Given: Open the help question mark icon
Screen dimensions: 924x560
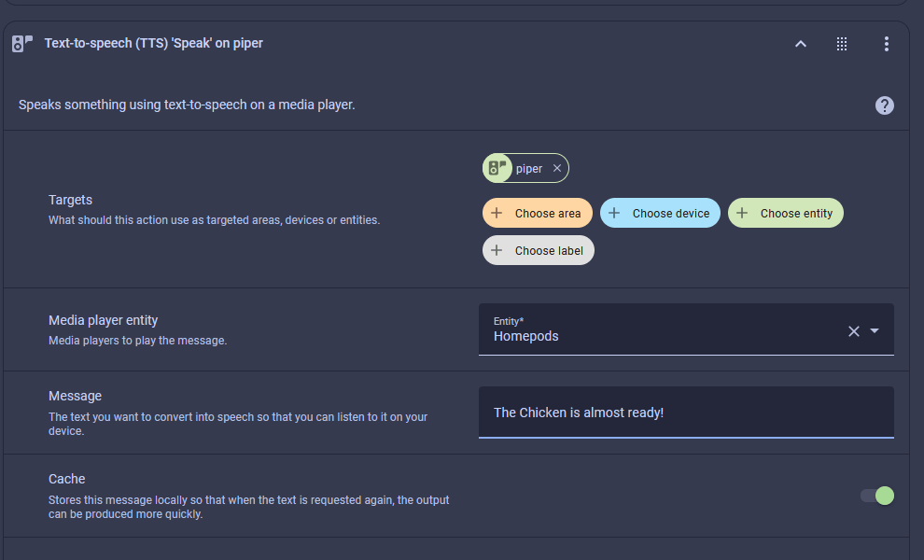Looking at the screenshot, I should pyautogui.click(x=884, y=105).
